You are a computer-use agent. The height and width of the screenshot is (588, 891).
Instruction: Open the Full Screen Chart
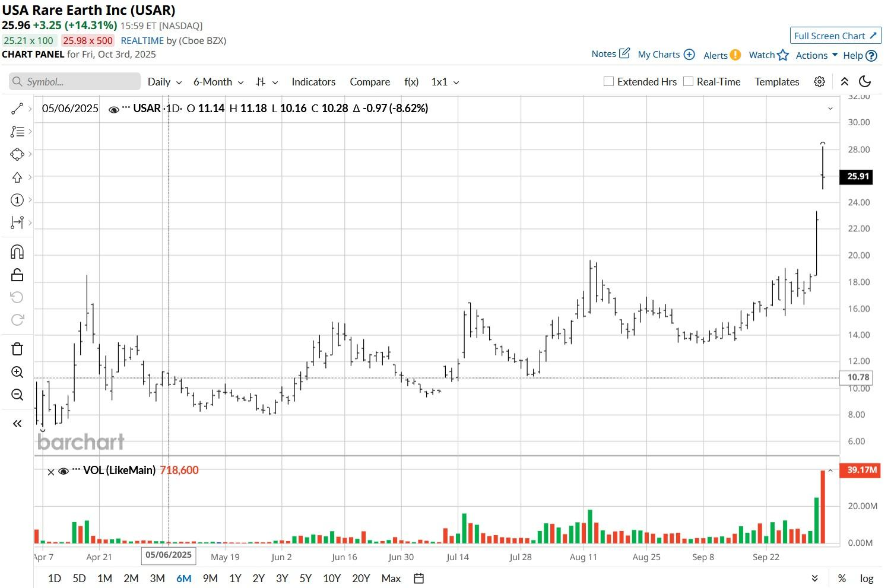tap(835, 36)
